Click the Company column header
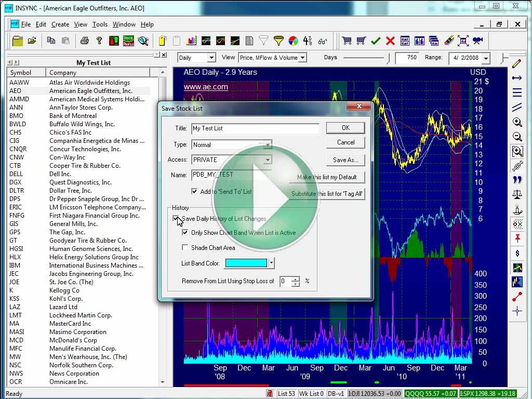Image resolution: width=532 pixels, height=399 pixels. coord(97,73)
